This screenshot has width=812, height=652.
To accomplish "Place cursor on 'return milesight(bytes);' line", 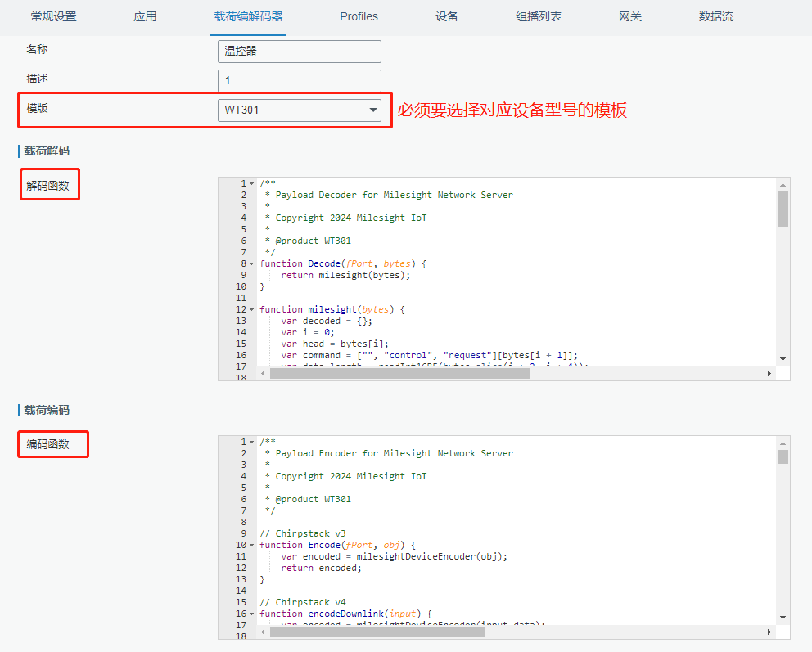I will [345, 276].
